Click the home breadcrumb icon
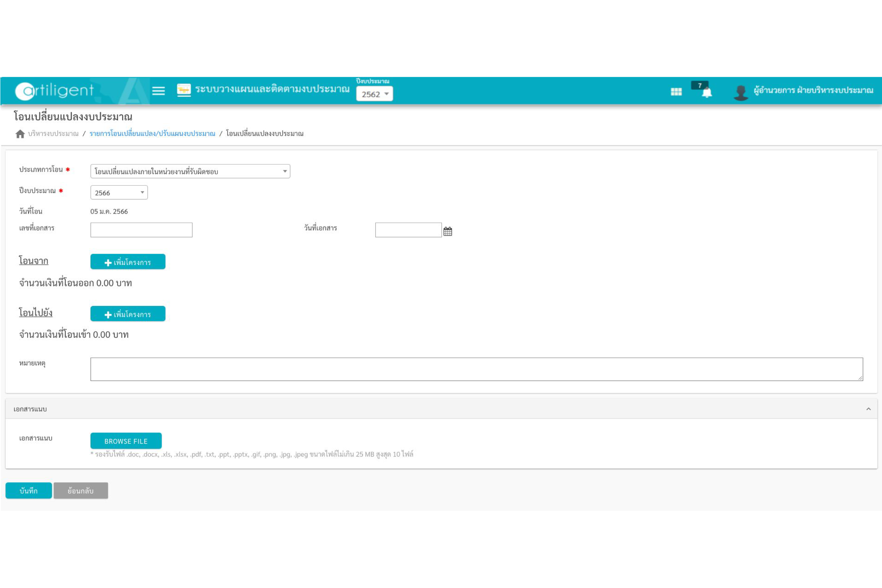The height and width of the screenshot is (588, 882). [20, 134]
